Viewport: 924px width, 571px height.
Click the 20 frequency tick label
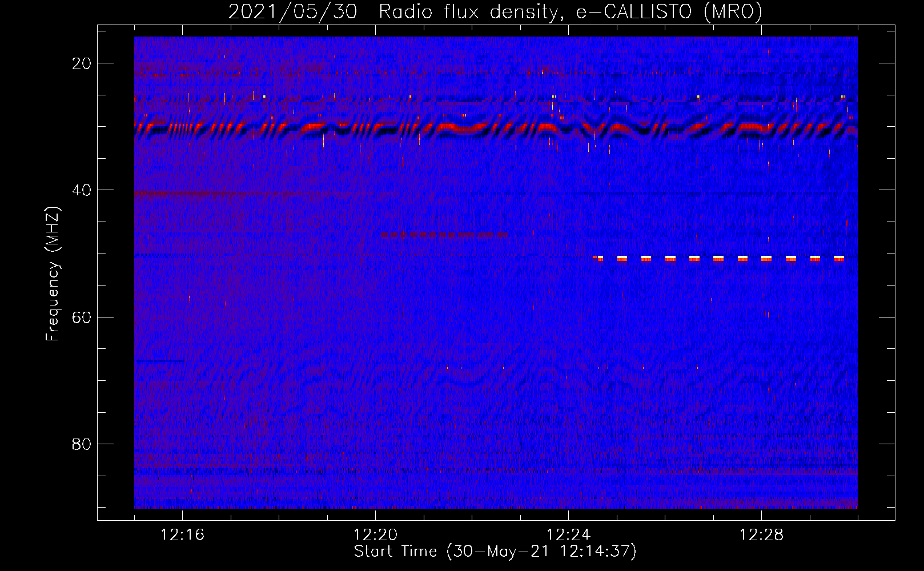[x=82, y=63]
